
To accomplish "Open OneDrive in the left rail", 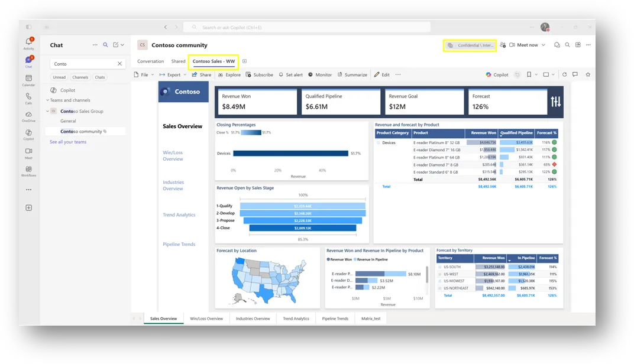I will (29, 116).
